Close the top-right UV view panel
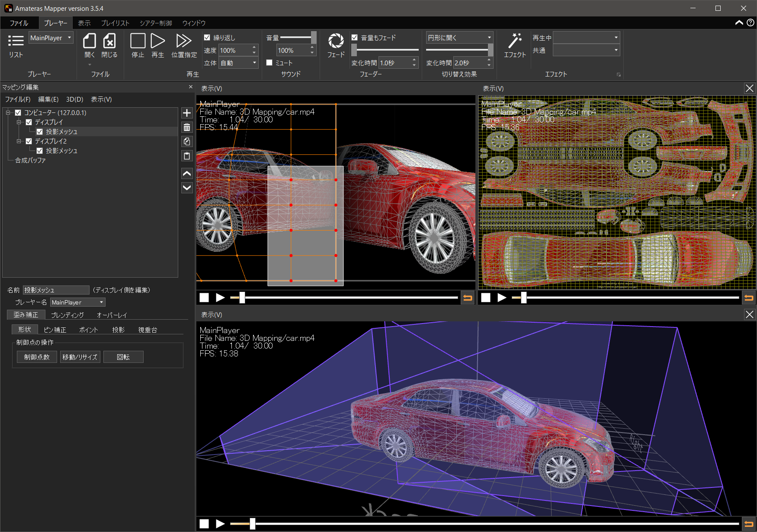This screenshot has width=757, height=532. pyautogui.click(x=750, y=88)
